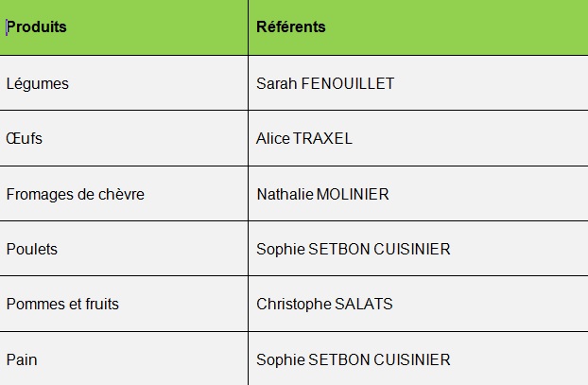Click the word fruits in the table

coord(102,304)
